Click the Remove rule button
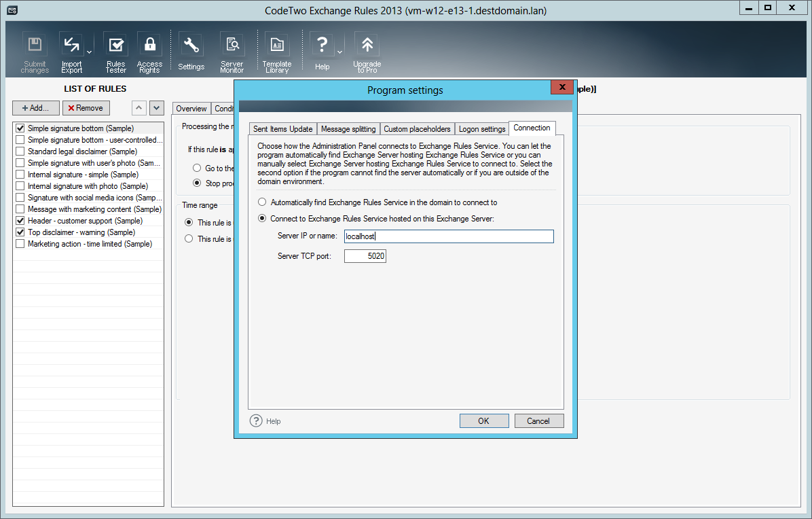 pyautogui.click(x=86, y=108)
